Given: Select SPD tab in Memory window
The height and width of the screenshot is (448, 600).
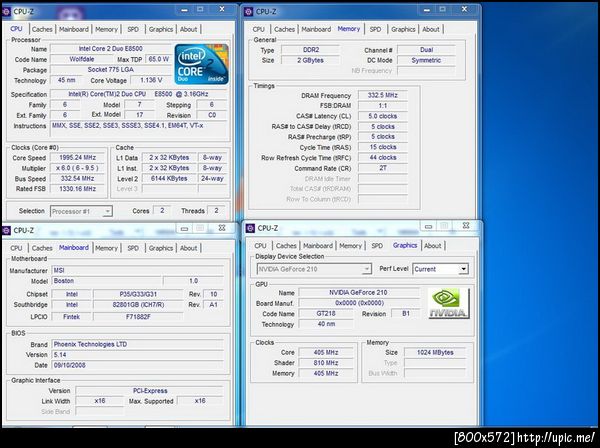Looking at the screenshot, I should click(x=375, y=29).
